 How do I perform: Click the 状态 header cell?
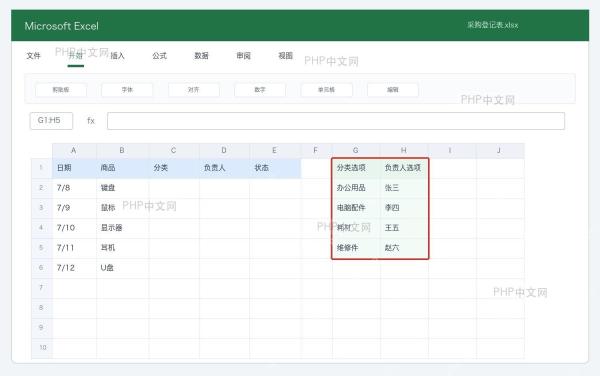(x=275, y=168)
